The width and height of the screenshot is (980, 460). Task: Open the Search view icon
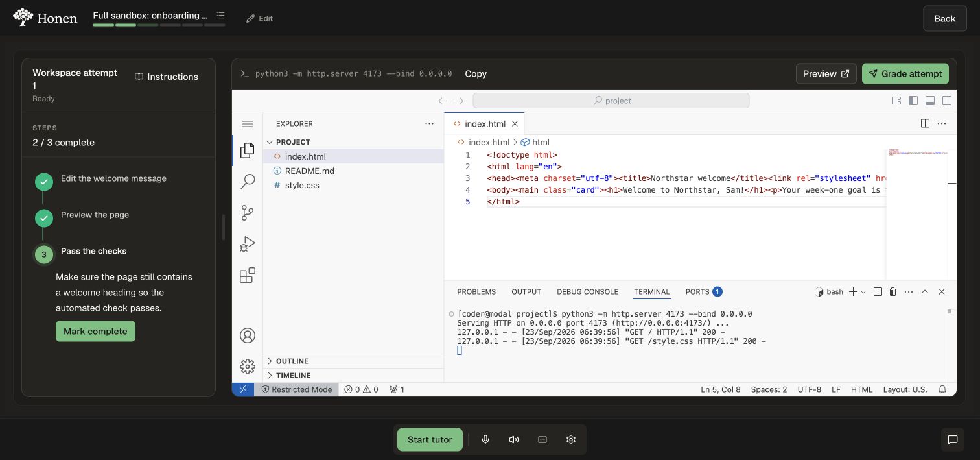247,182
